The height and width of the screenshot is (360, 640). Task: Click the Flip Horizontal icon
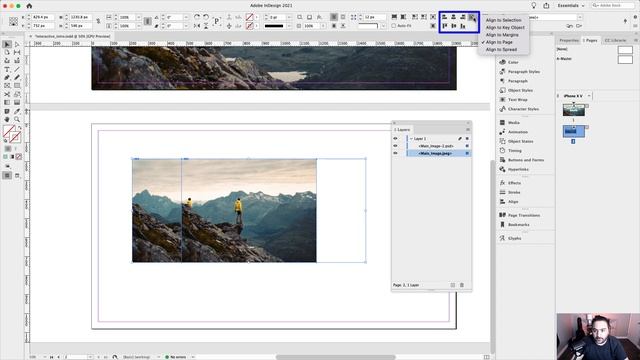[197, 26]
